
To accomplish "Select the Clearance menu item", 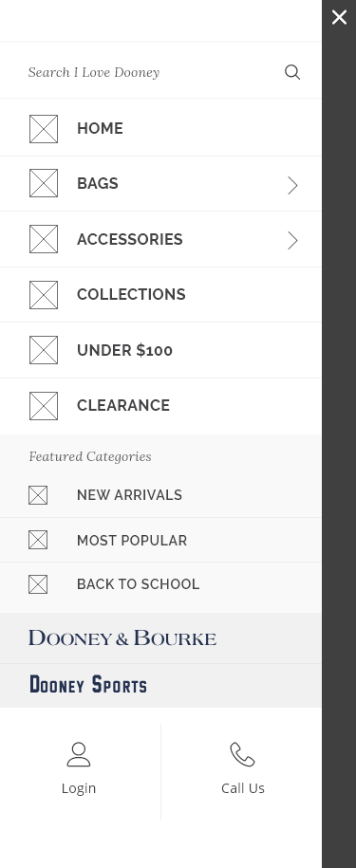I will [x=160, y=406].
